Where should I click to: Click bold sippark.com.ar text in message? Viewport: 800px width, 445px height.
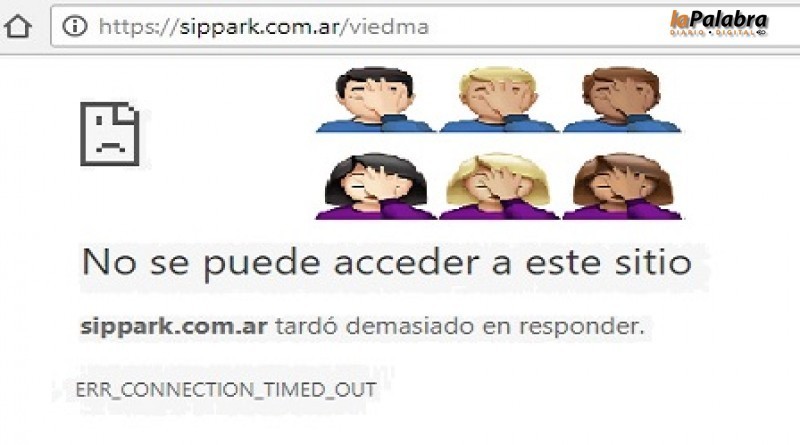174,327
